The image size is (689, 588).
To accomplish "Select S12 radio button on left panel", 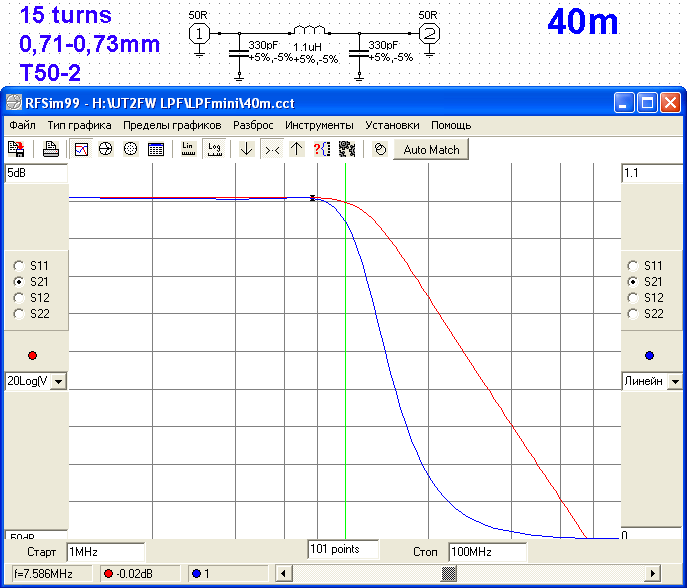I will point(19,298).
